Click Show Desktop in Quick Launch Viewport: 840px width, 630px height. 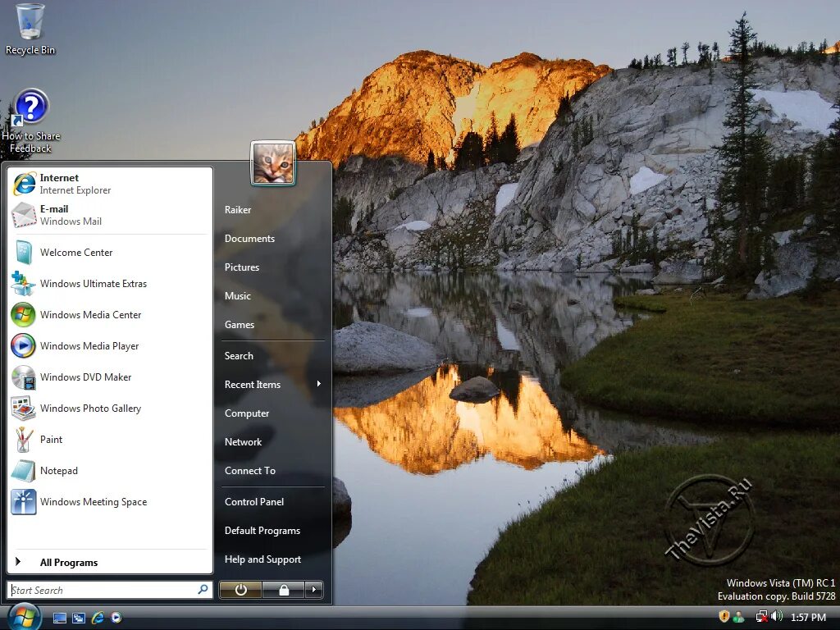coord(59,618)
